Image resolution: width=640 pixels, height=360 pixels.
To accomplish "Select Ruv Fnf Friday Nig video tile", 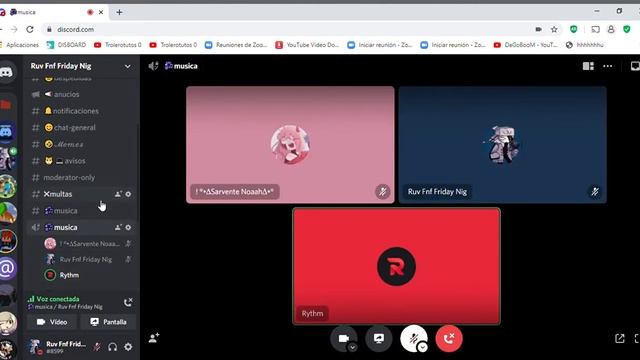I will (502, 144).
